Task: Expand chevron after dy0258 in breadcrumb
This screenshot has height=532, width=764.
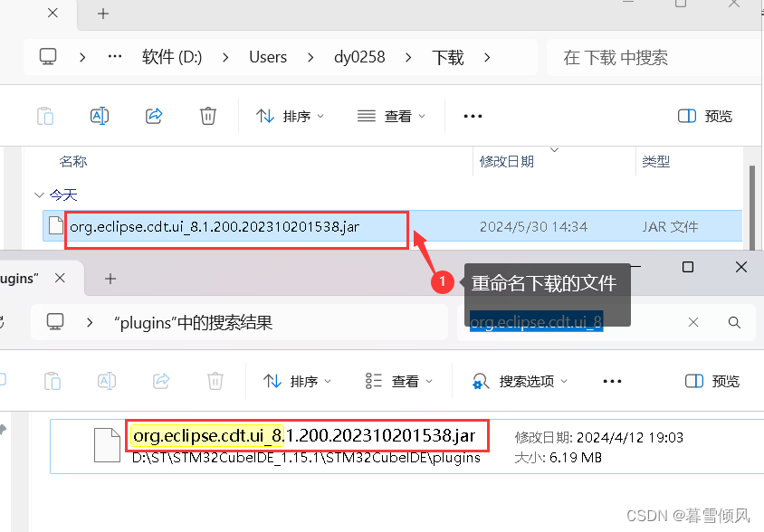Action: pos(408,58)
